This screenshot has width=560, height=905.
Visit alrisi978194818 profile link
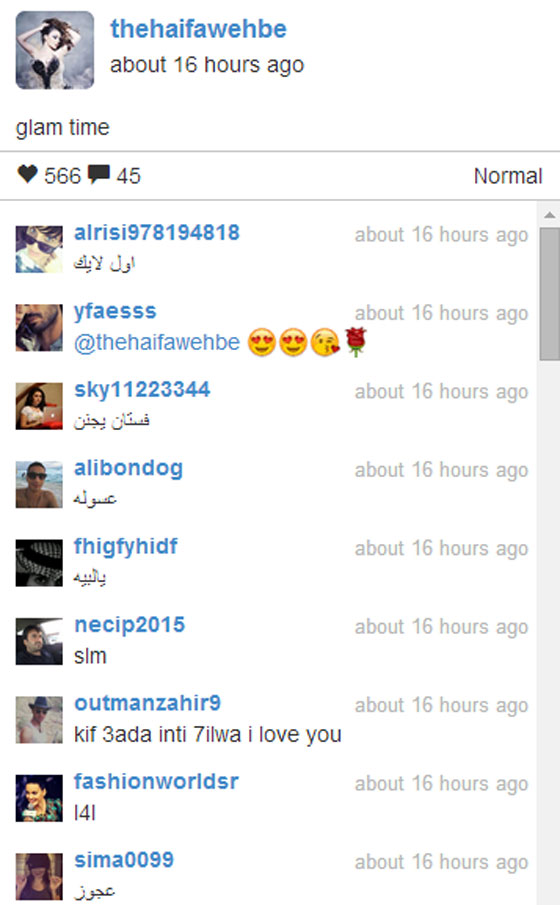point(156,233)
